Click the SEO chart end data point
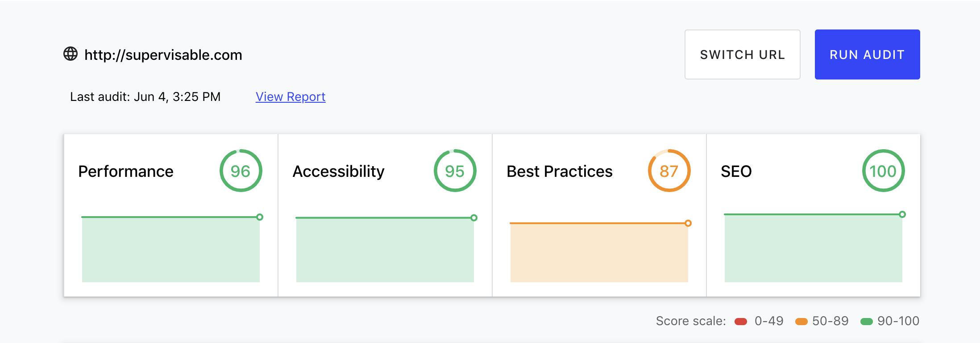The height and width of the screenshot is (343, 980). tap(902, 214)
